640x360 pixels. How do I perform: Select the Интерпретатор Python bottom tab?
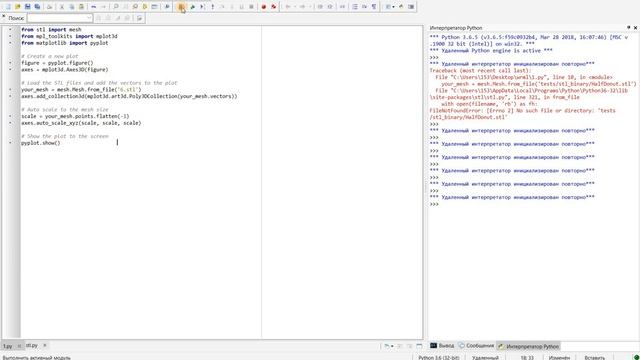click(528, 346)
